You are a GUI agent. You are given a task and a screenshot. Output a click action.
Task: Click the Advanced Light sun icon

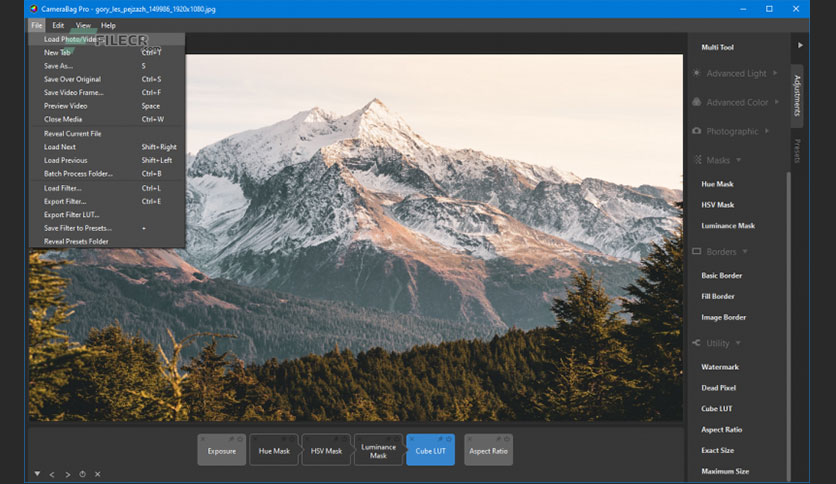pos(696,73)
